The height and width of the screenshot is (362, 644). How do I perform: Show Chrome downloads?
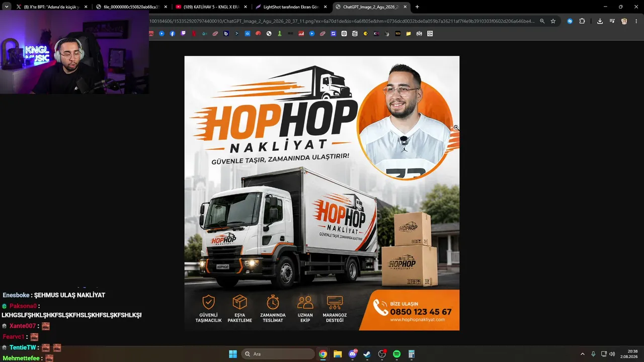600,21
